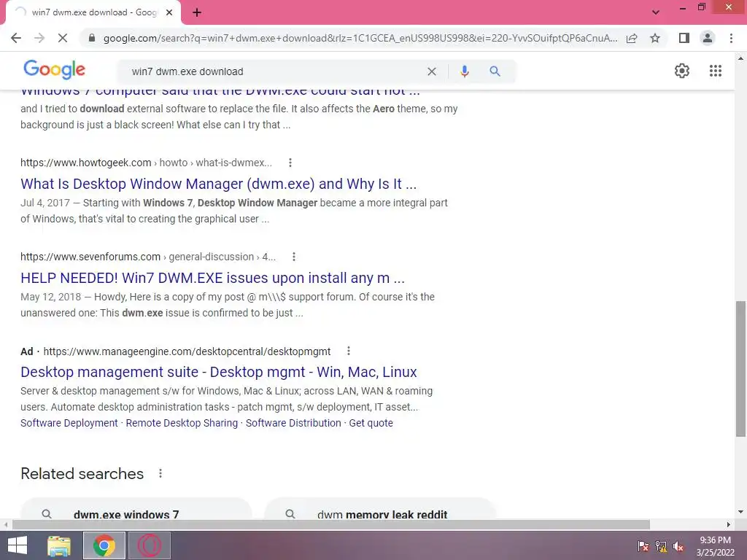Click the address bar URL
This screenshot has width=747, height=560.
360,38
